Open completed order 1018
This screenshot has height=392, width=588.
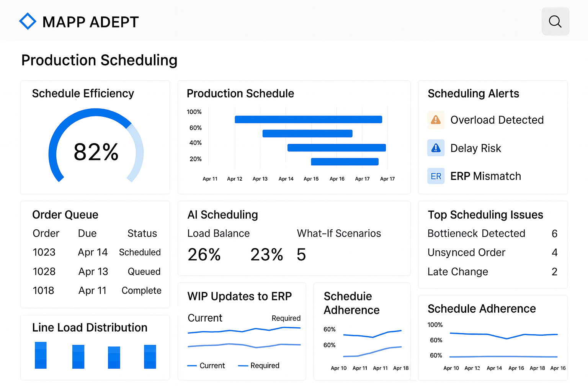[x=44, y=291]
